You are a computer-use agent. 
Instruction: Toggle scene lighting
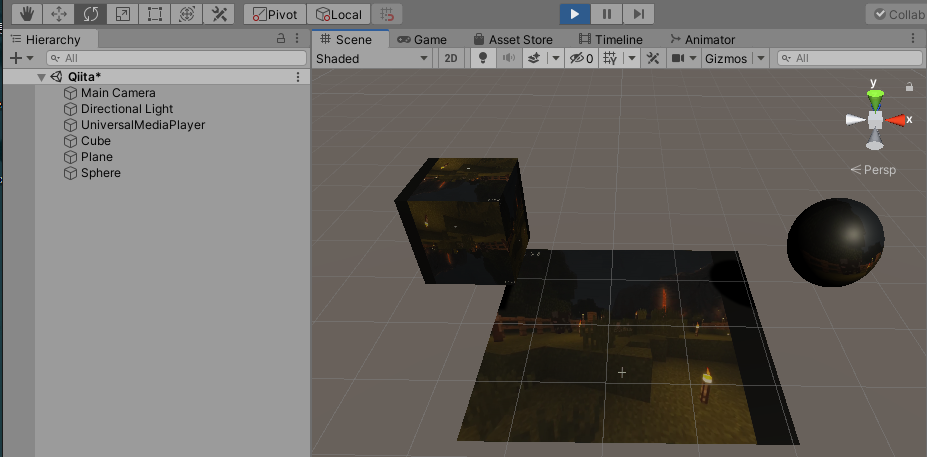(x=483, y=58)
